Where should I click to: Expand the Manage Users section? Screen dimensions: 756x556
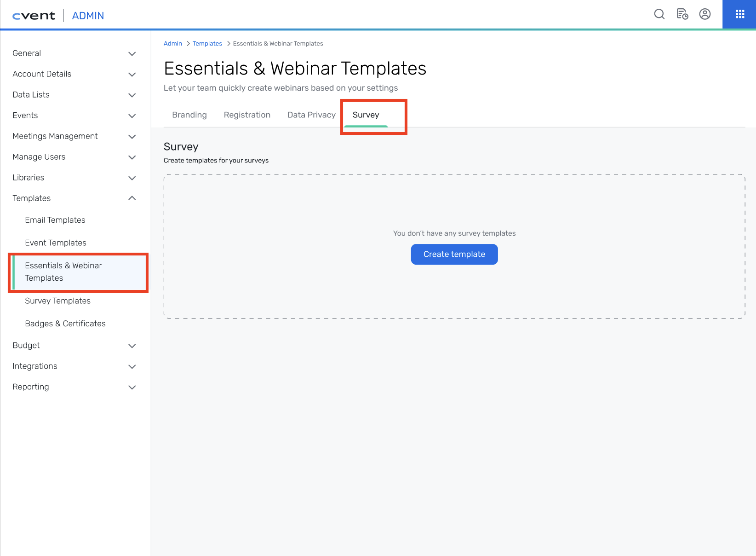pos(74,157)
